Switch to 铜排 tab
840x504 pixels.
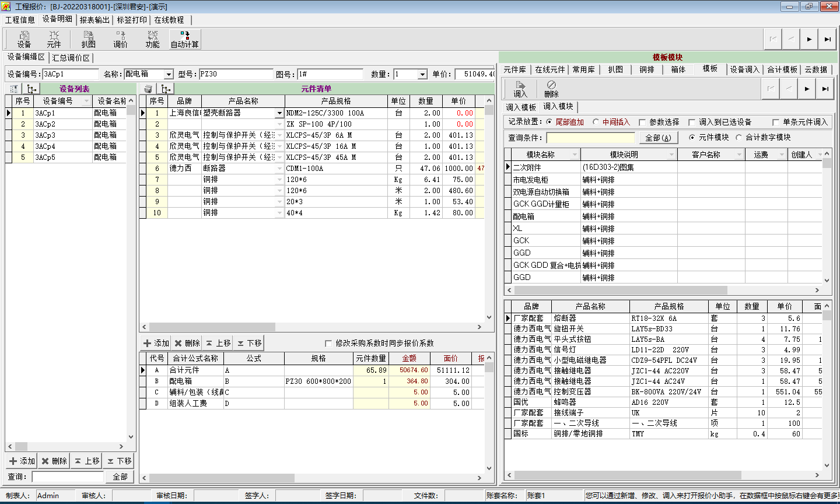point(647,69)
